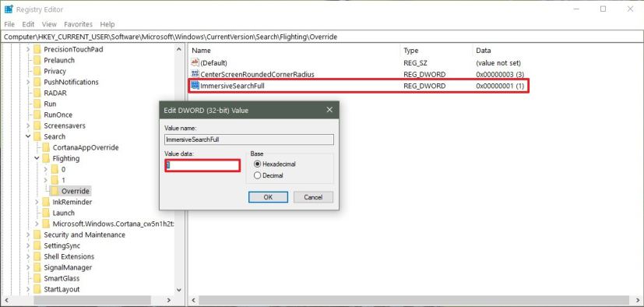The width and height of the screenshot is (644, 307).
Task: Click the Value data field
Action: tap(202, 165)
